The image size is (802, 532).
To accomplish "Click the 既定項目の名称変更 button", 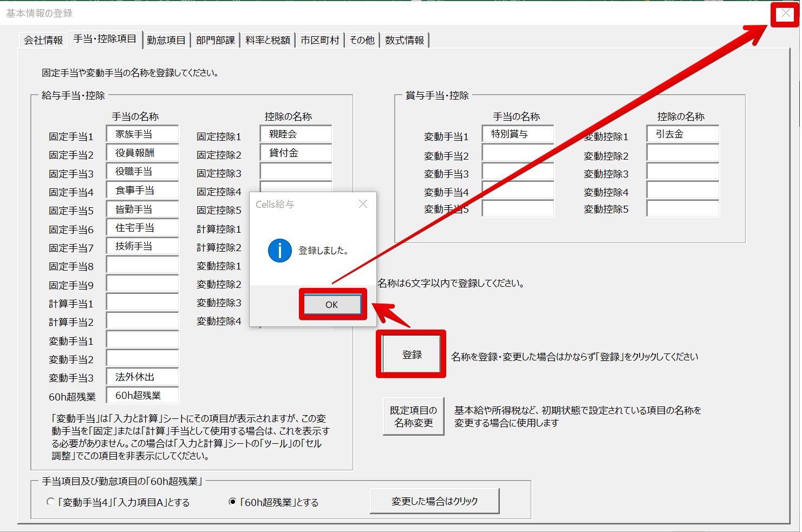I will [413, 417].
